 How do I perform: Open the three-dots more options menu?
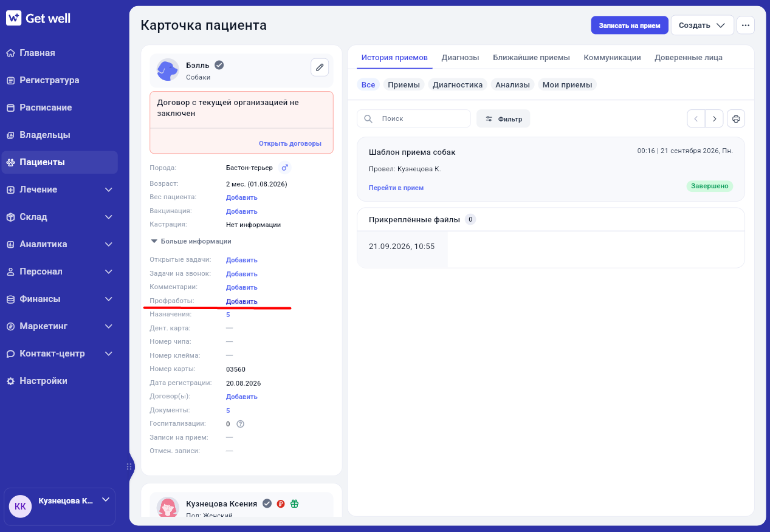coord(746,26)
